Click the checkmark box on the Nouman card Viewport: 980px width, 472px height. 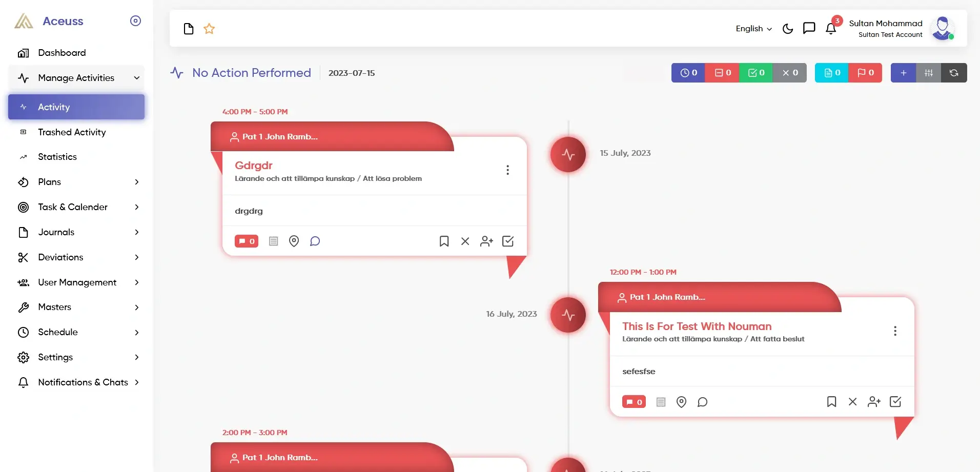tap(895, 402)
